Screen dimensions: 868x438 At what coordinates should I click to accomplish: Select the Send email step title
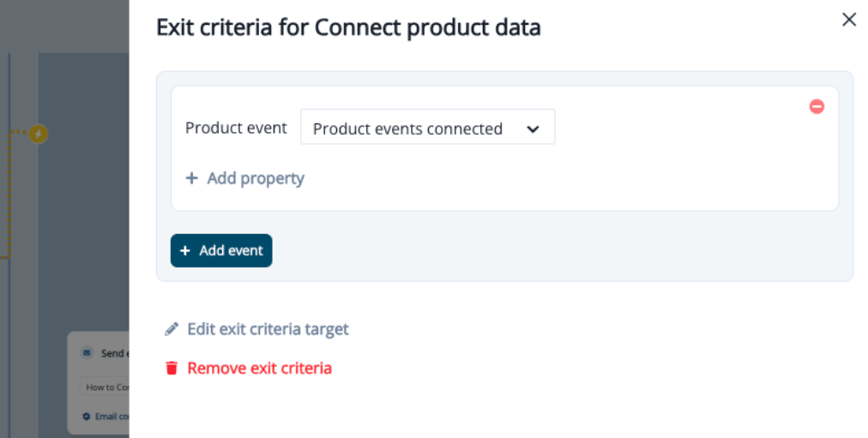[114, 353]
